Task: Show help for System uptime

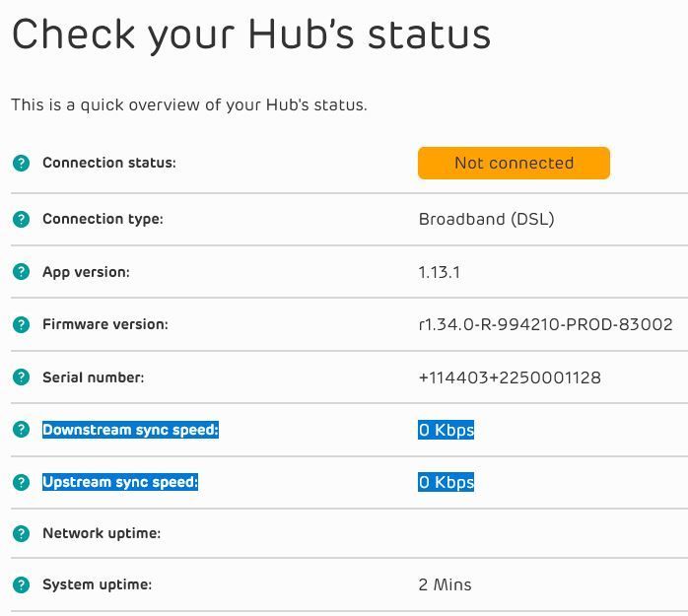Action: [21, 584]
